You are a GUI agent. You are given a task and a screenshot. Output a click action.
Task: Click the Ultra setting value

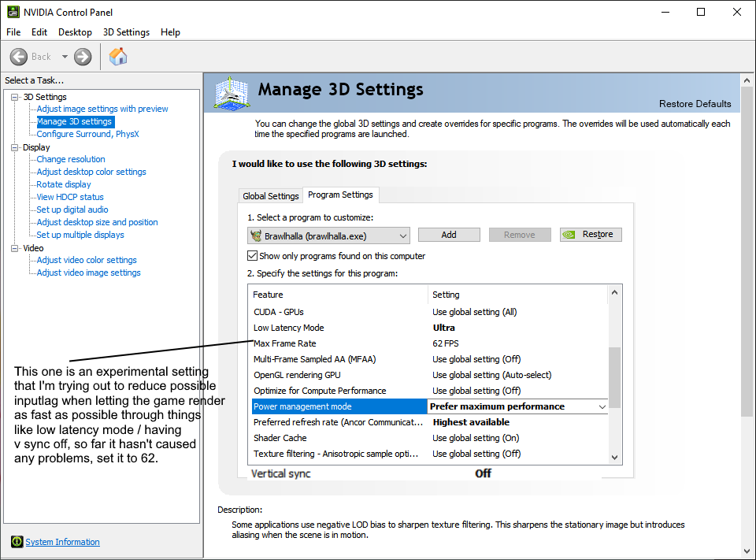(444, 328)
